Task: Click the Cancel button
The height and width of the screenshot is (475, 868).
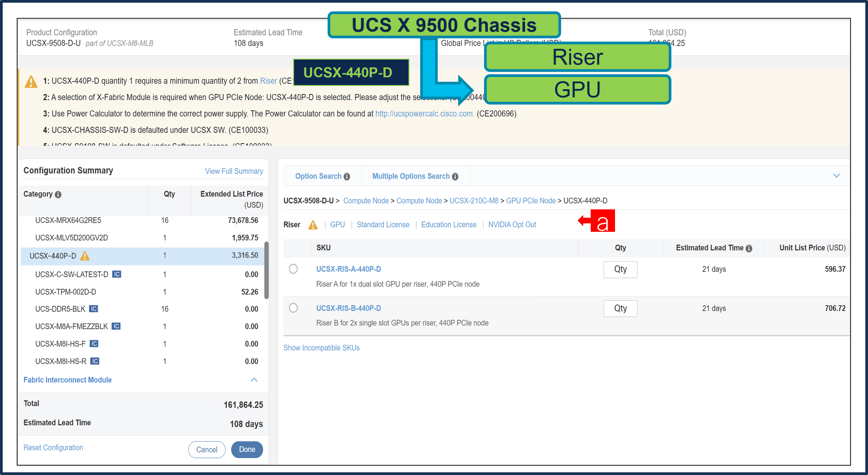Action: tap(207, 450)
